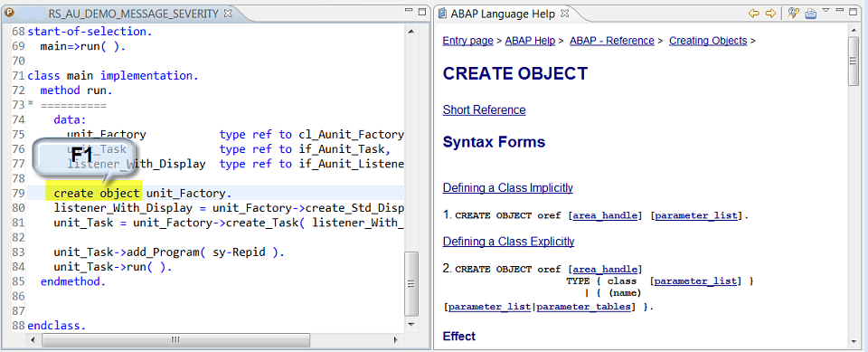This screenshot has height=352, width=868.
Task: Click the editor horizontal scrollbar right arrow
Action: click(x=396, y=339)
